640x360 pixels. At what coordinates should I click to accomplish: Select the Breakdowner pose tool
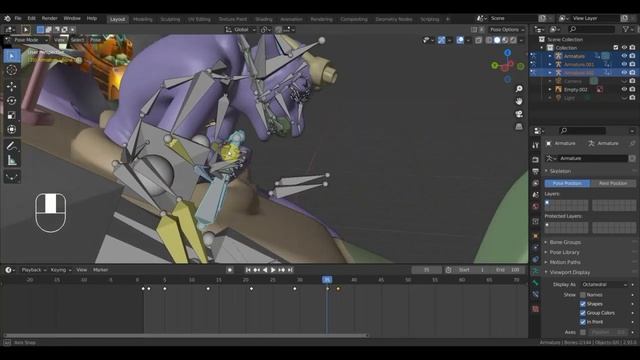12,176
